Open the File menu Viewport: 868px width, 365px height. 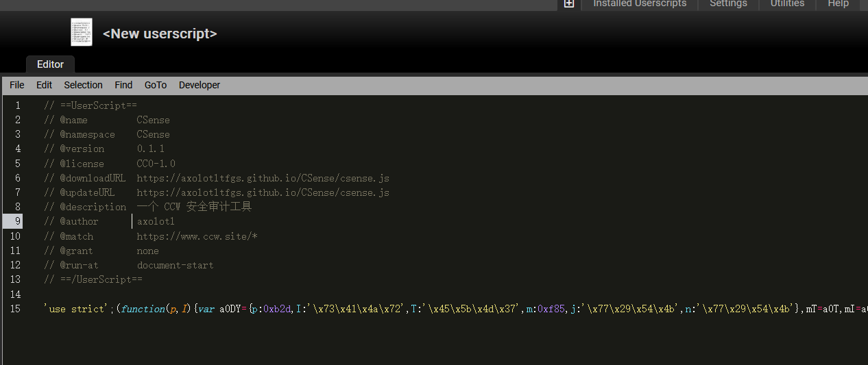point(17,85)
